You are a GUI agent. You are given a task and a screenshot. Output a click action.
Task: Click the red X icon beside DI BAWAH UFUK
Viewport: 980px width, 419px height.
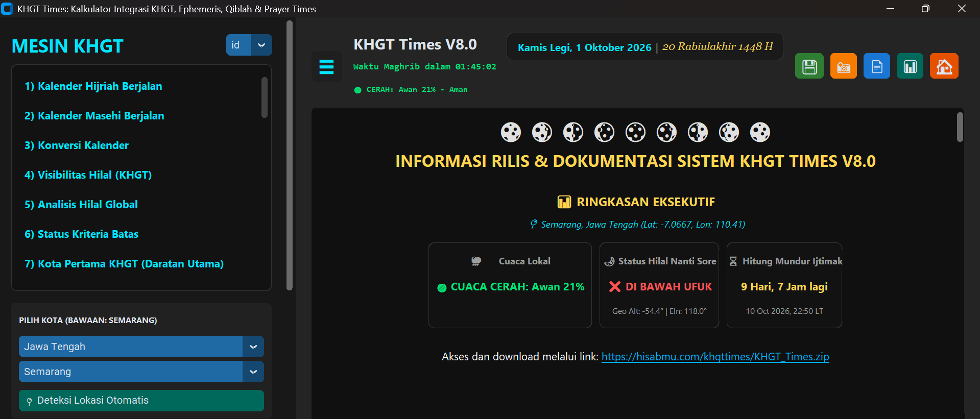(x=615, y=287)
